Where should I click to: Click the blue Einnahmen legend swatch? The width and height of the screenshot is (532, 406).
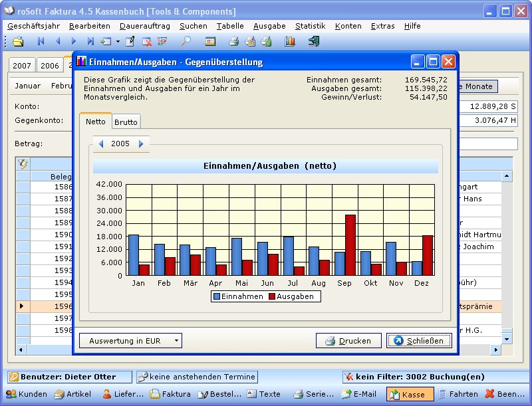click(217, 296)
